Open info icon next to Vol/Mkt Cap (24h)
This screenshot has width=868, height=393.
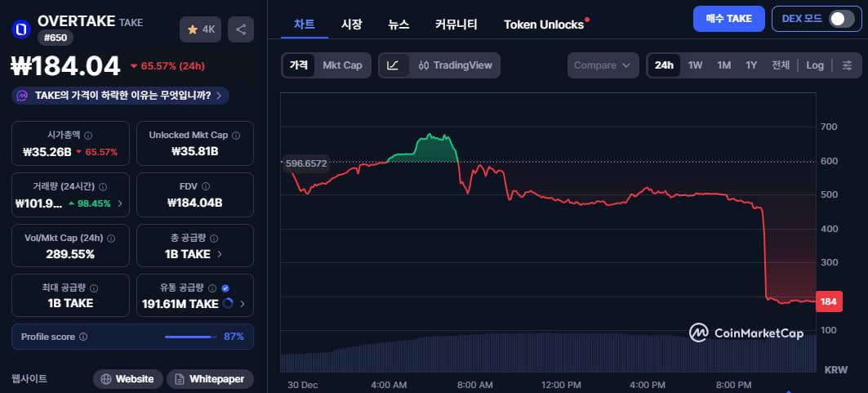pyautogui.click(x=111, y=239)
